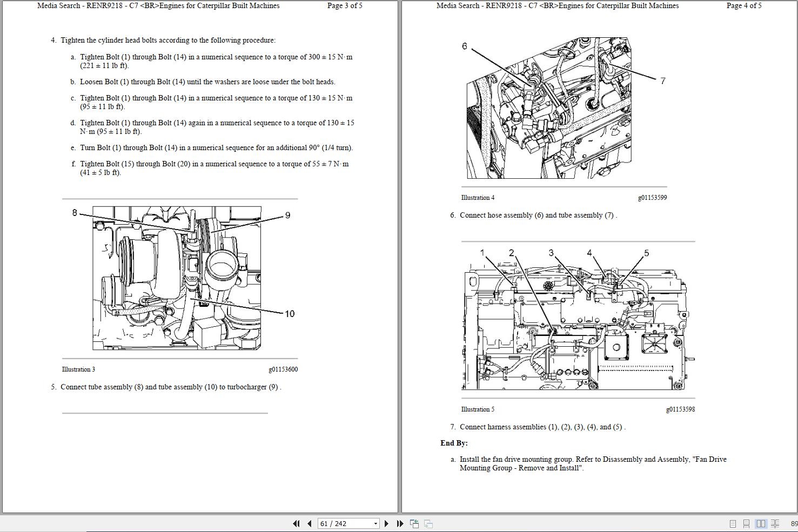Jump to the last page
The width and height of the screenshot is (798, 532).
[400, 523]
